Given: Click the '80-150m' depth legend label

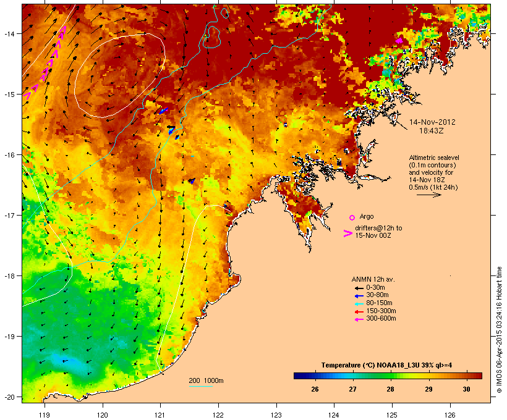Looking at the screenshot, I should 379,303.
